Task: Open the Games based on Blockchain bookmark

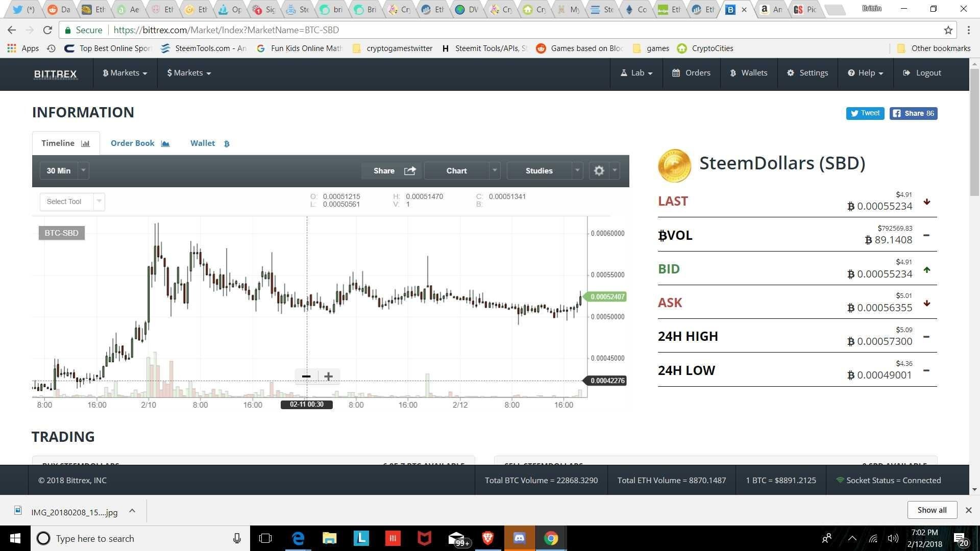Action: tap(579, 48)
